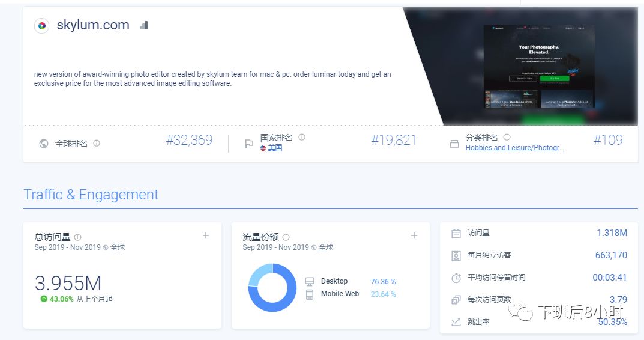This screenshot has width=644, height=340.
Task: Click the visitor icon beside 每月独立访客
Action: [x=456, y=256]
